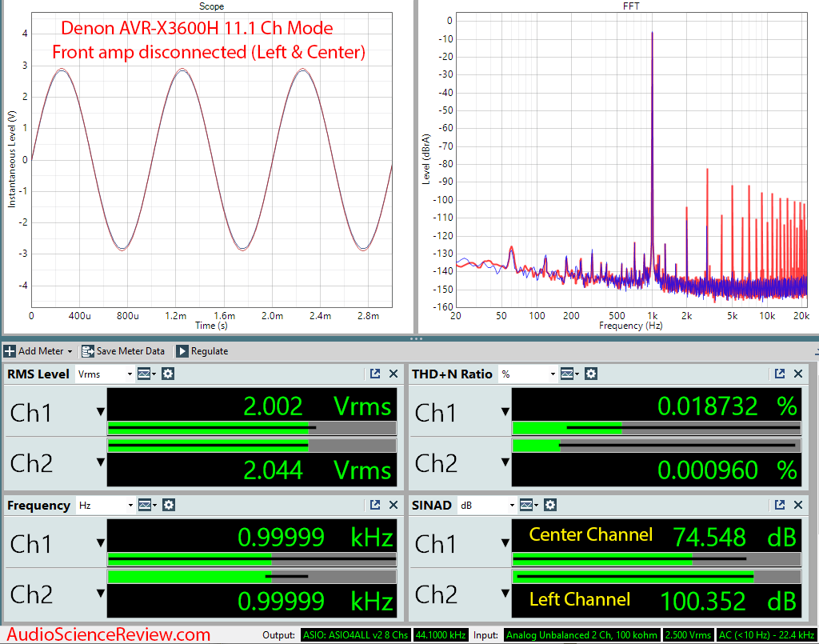Toggle the Regulate button
819x644 pixels.
[202, 351]
